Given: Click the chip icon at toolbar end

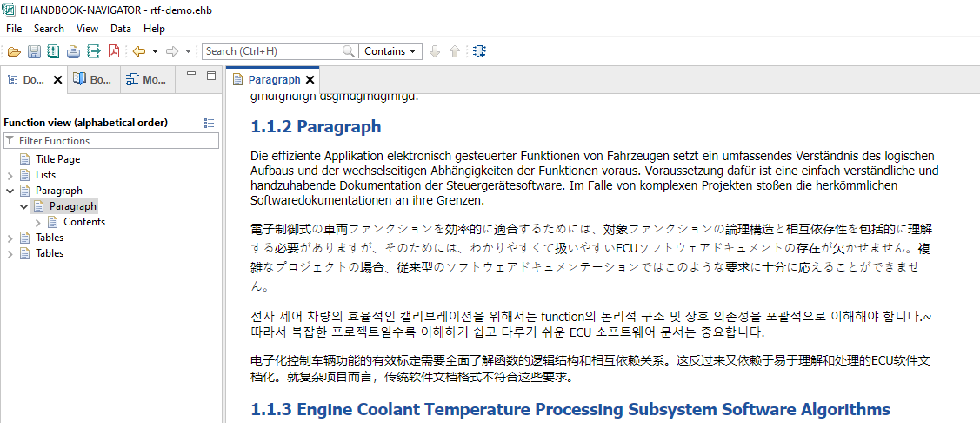Looking at the screenshot, I should [480, 51].
